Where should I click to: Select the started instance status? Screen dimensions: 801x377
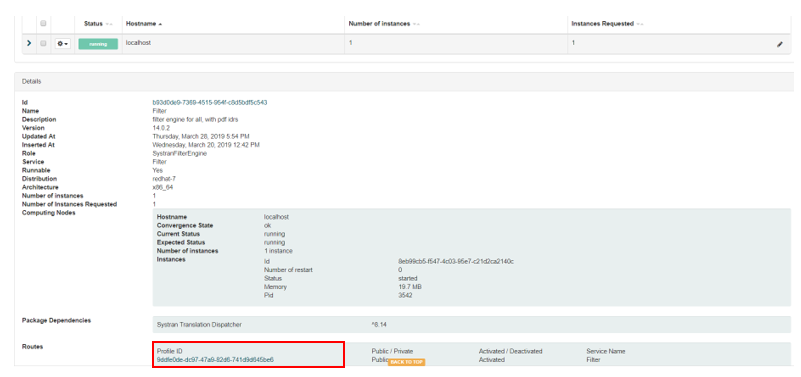tap(408, 278)
